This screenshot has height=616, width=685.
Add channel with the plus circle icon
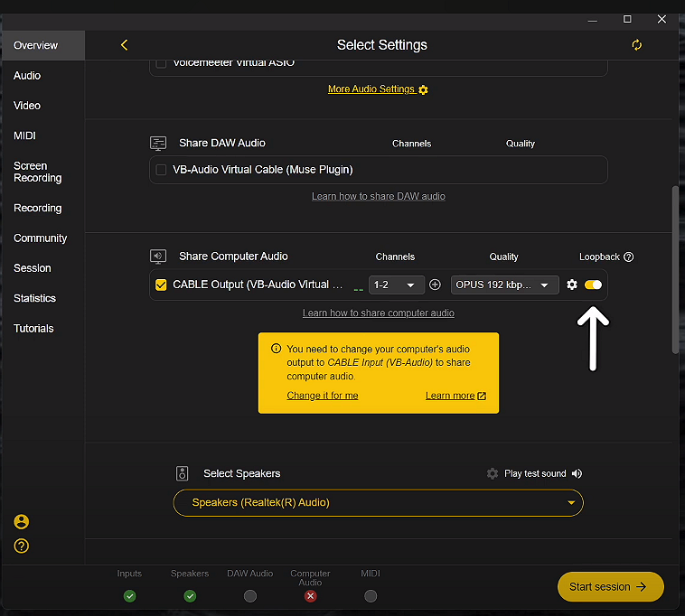tap(435, 285)
